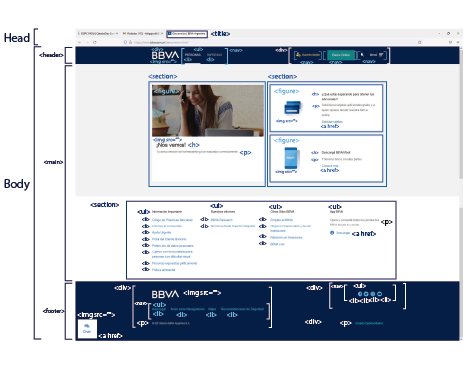465x376 pixels.
Task: Click the yellow alert link in header
Action: click(x=308, y=55)
